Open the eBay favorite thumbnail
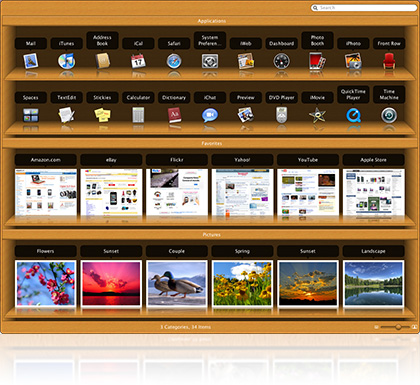This screenshot has height=385, width=420. [x=111, y=192]
